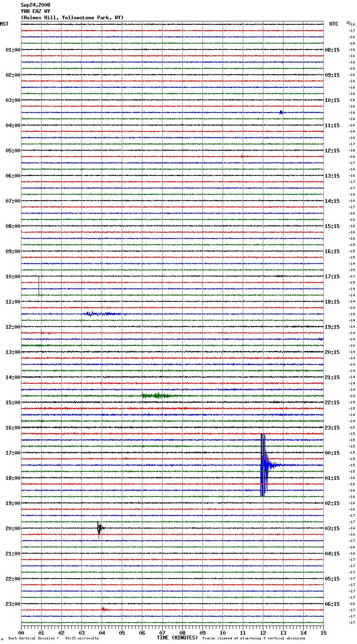Screen dimensions: 357x644
Task: Select the 22:00 MST hour label
Action: click(13, 579)
